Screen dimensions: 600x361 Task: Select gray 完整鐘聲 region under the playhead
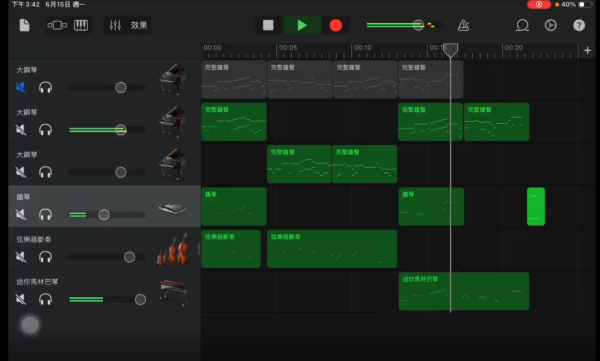[431, 80]
